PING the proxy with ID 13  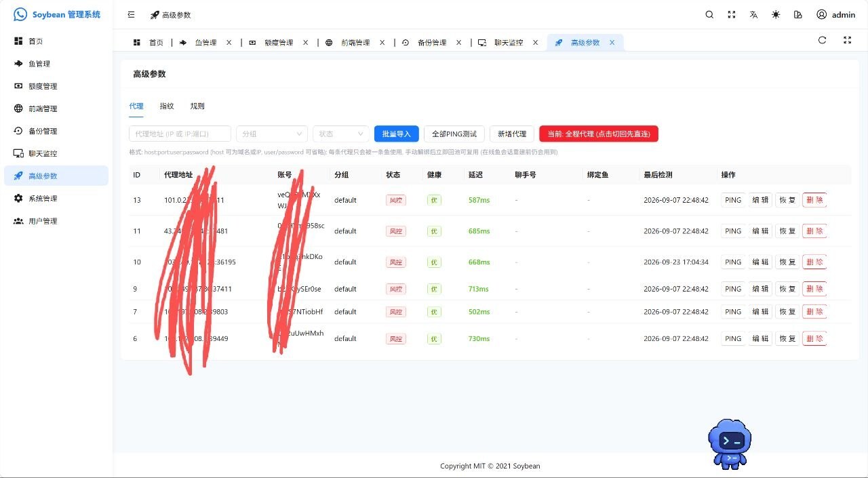[x=733, y=200]
